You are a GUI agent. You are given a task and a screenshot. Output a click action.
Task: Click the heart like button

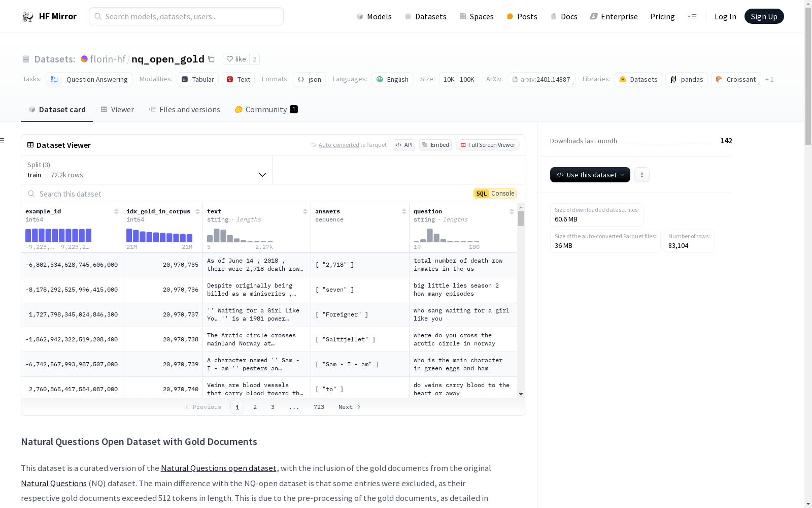[x=236, y=59]
